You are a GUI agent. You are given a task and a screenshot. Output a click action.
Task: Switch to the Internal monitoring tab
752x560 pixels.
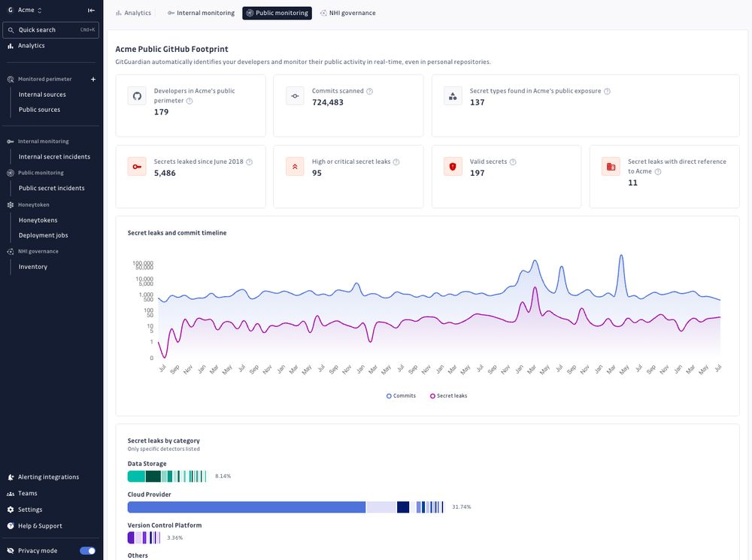(x=201, y=13)
